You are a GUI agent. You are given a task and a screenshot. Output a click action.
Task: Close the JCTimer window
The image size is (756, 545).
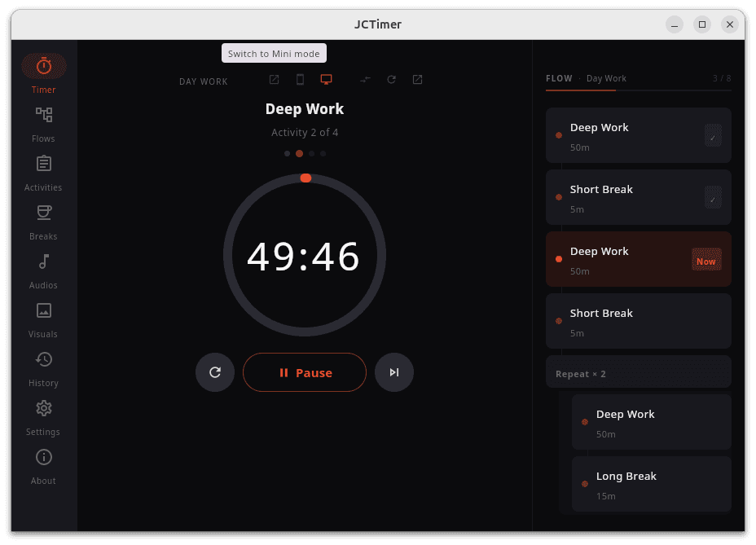(730, 24)
